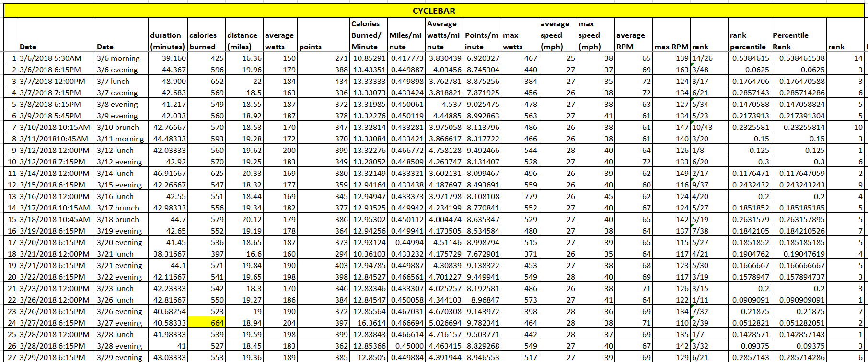
Task: Select the 'rank percentile' header cell
Action: 749,35
